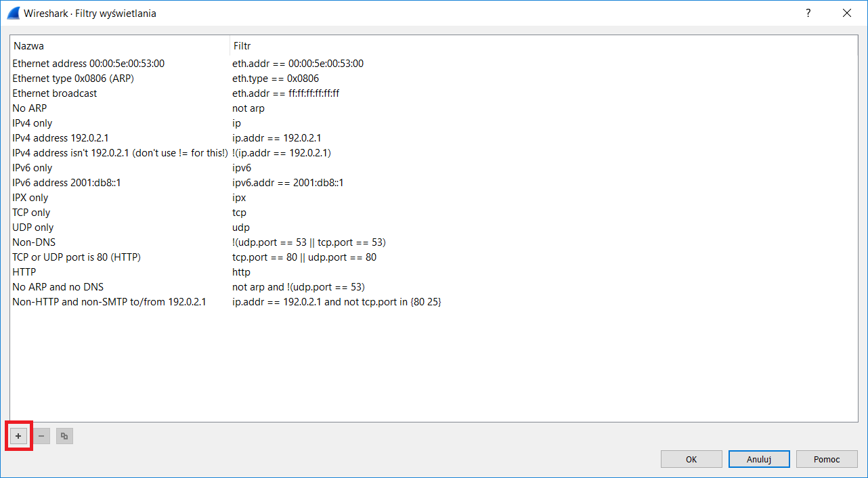This screenshot has width=868, height=478.
Task: Sort filters by Nazwa column header
Action: [120, 46]
